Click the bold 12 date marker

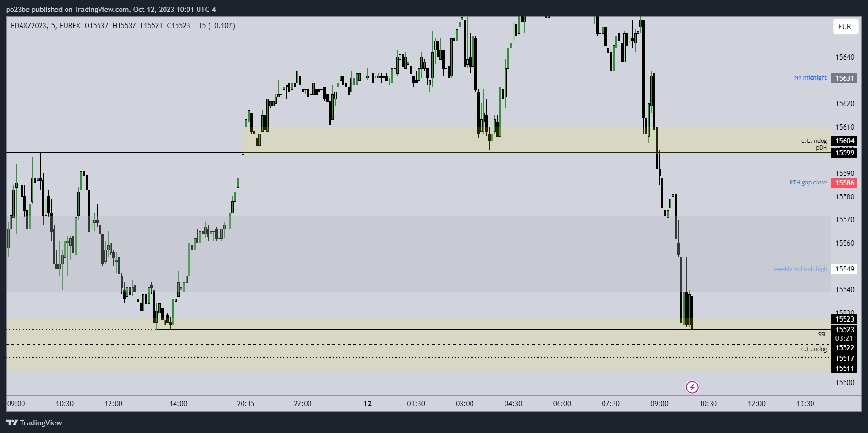tap(367, 404)
